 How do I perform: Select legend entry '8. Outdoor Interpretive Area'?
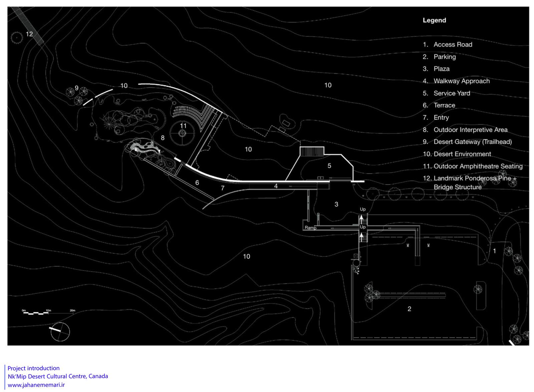tap(465, 130)
